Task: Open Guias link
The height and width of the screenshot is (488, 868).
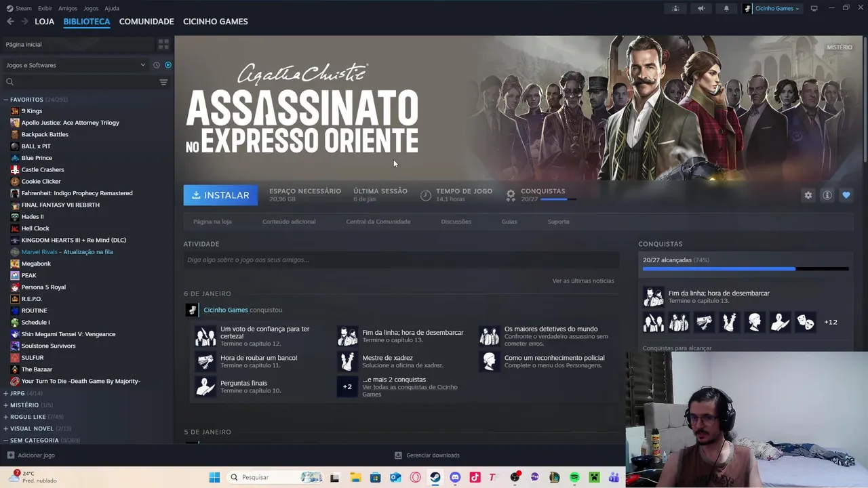Action: coord(509,222)
